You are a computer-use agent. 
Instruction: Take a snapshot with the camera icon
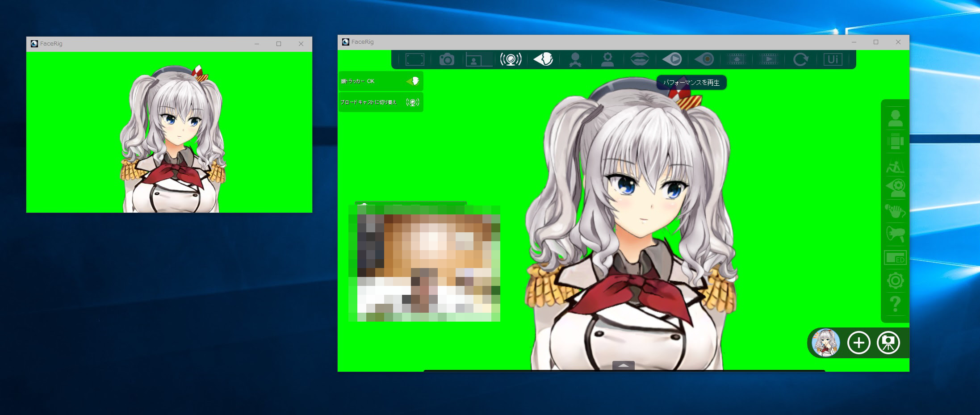(447, 59)
